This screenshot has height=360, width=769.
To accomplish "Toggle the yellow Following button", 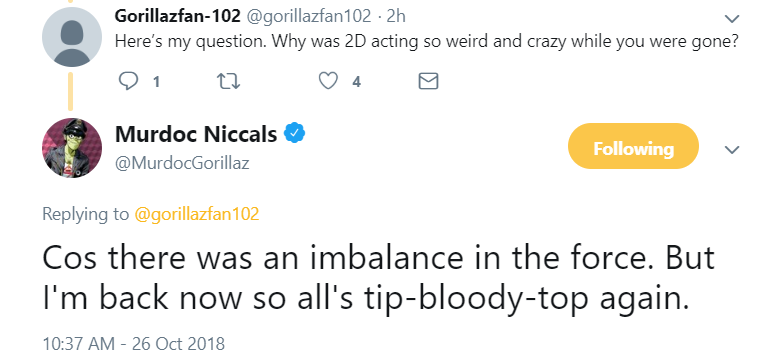I will (633, 147).
